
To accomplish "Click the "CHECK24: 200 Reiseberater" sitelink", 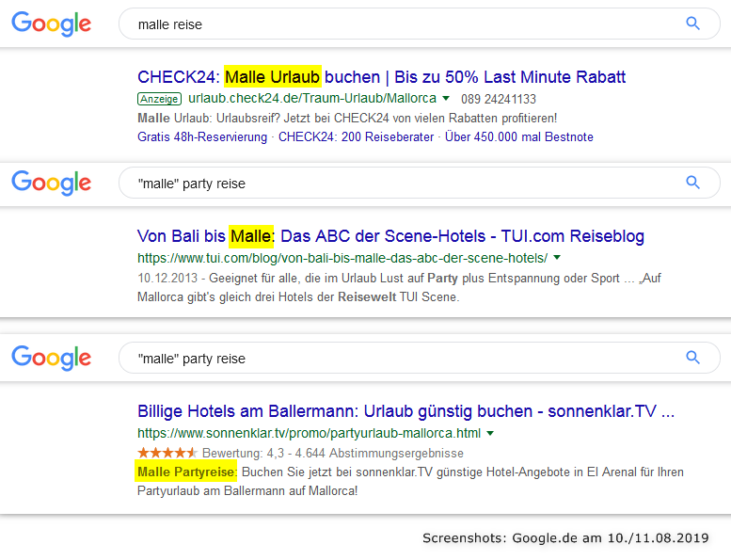I will click(357, 137).
